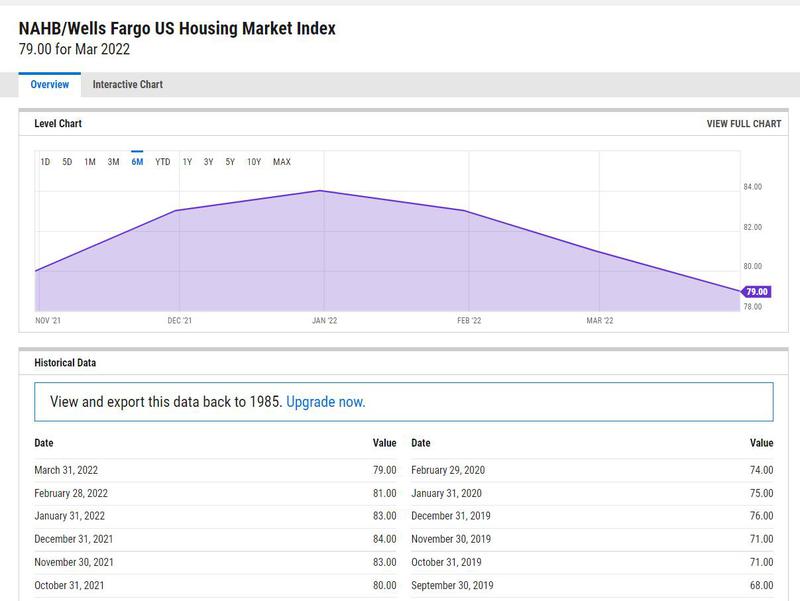Open the View Full Chart link

coord(743,124)
